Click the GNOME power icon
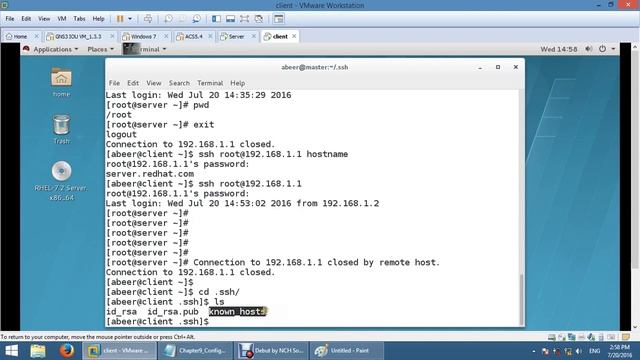Viewport: 640px width, 360px height. click(602, 49)
